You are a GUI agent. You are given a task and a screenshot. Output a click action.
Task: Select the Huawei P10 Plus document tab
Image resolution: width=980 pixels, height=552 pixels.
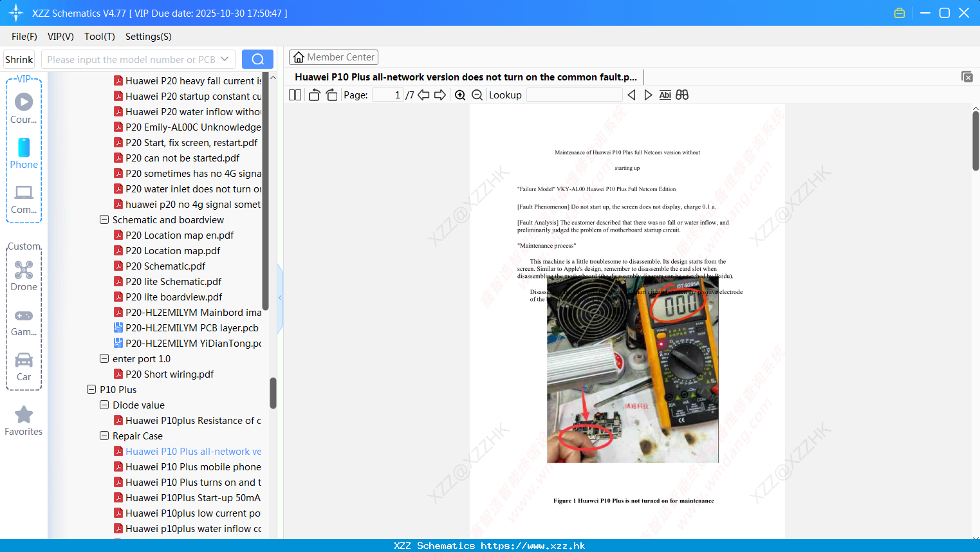466,77
